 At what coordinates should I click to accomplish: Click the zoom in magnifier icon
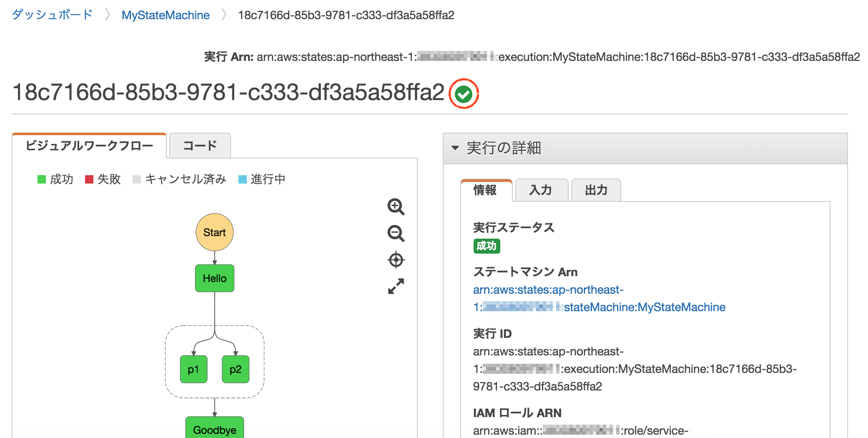[x=396, y=207]
